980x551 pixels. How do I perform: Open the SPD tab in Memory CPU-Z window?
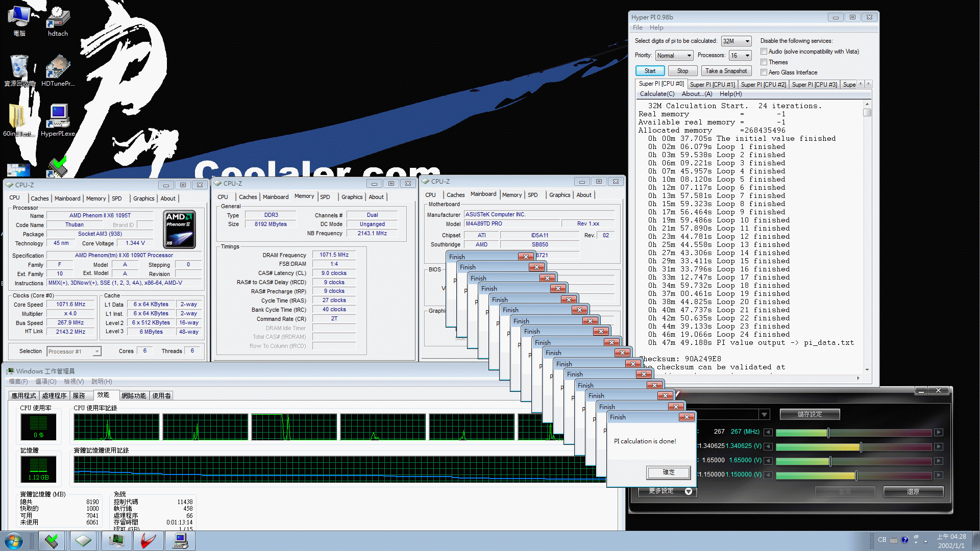tap(325, 197)
